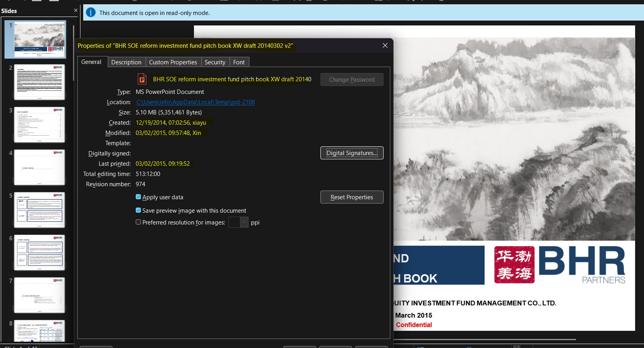The width and height of the screenshot is (644, 348).
Task: Select slide 1 thumbnail
Action: pos(39,39)
